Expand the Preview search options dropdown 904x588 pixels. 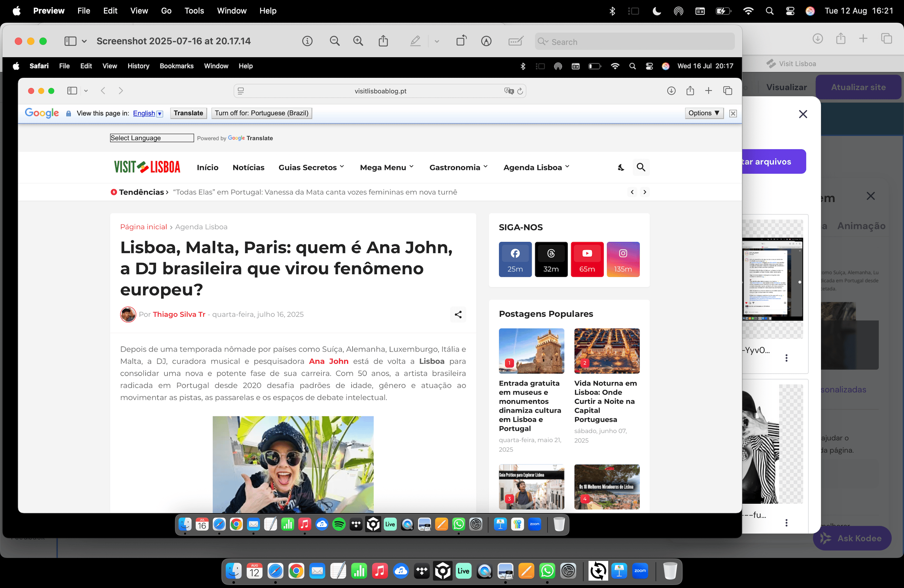click(x=543, y=41)
